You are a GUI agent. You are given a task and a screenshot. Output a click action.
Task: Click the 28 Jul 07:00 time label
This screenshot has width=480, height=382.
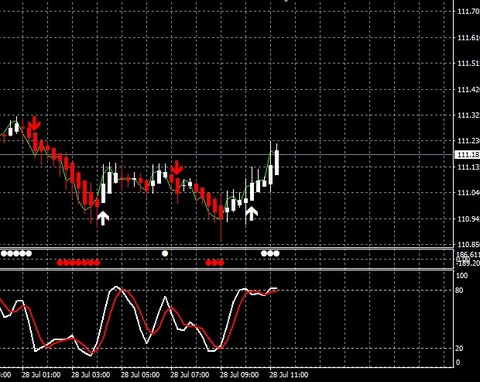click(190, 375)
